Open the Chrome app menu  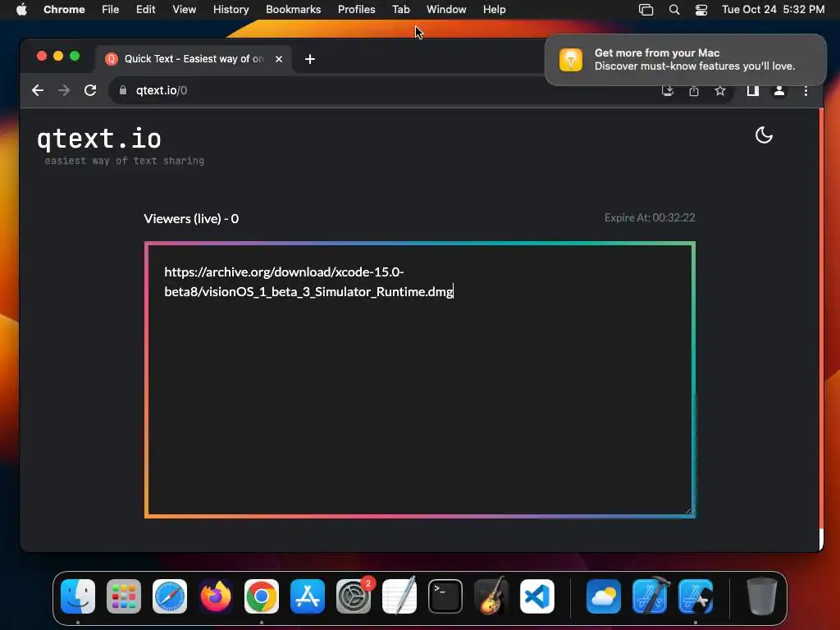pyautogui.click(x=64, y=10)
